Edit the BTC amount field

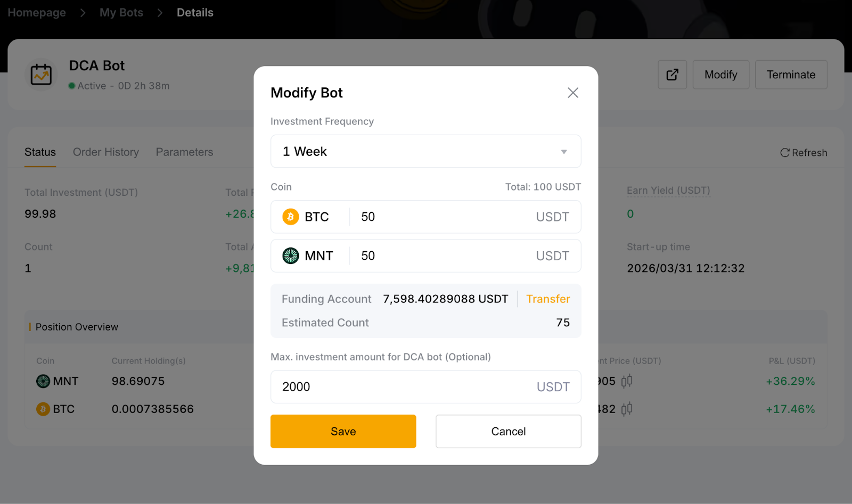tap(442, 217)
